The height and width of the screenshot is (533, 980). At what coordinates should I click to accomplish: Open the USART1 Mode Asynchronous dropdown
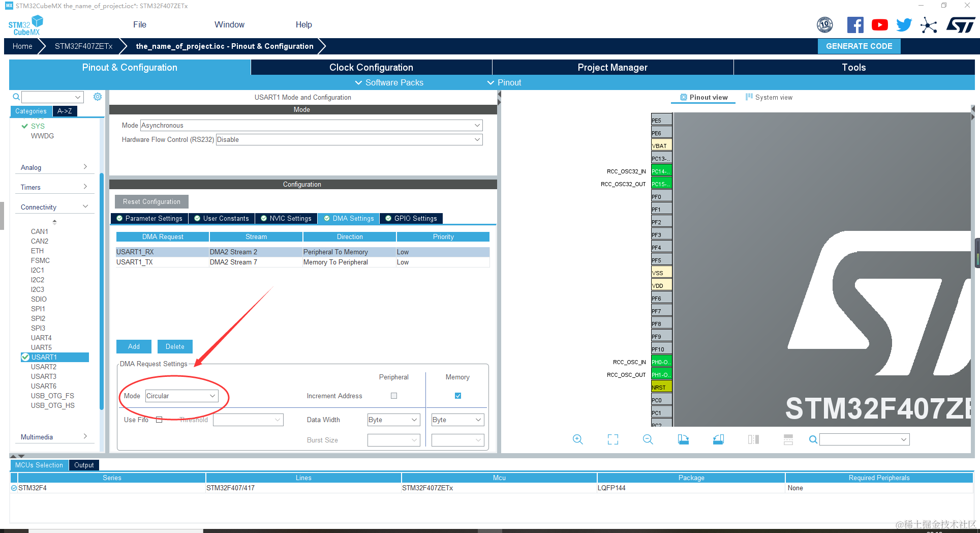311,125
